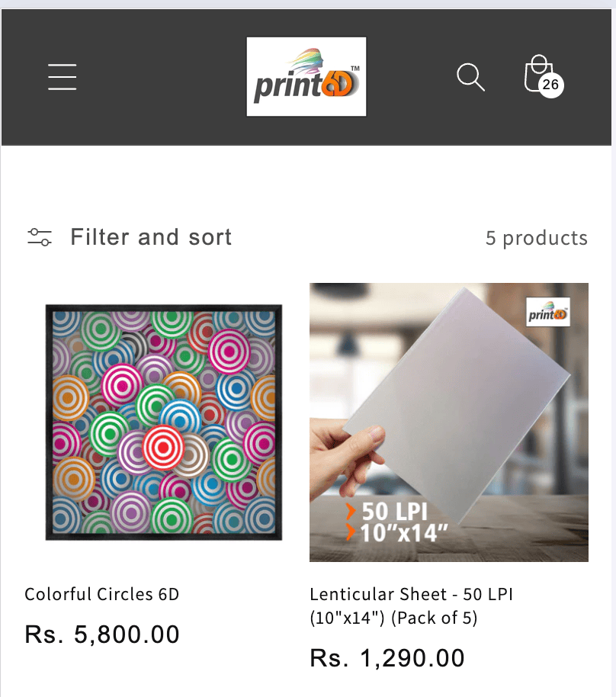
Task: Open the "Colorful Circles 6D" title link
Action: click(x=102, y=594)
